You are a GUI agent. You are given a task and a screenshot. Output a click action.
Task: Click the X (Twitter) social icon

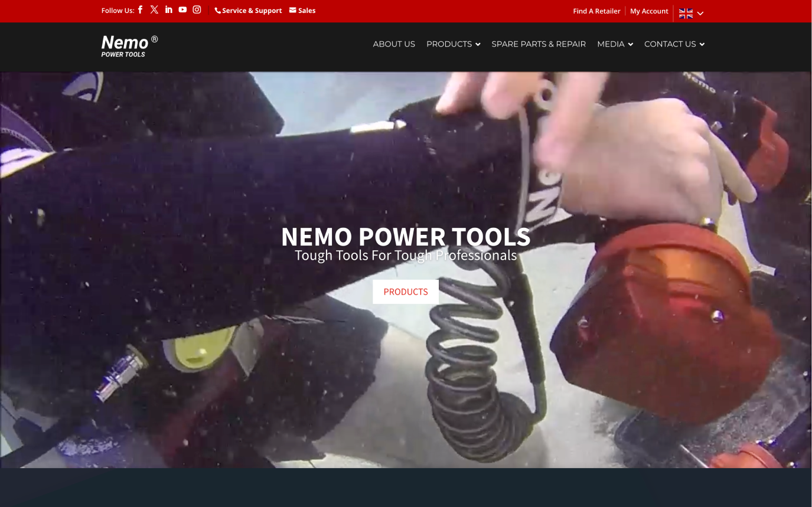(x=154, y=9)
